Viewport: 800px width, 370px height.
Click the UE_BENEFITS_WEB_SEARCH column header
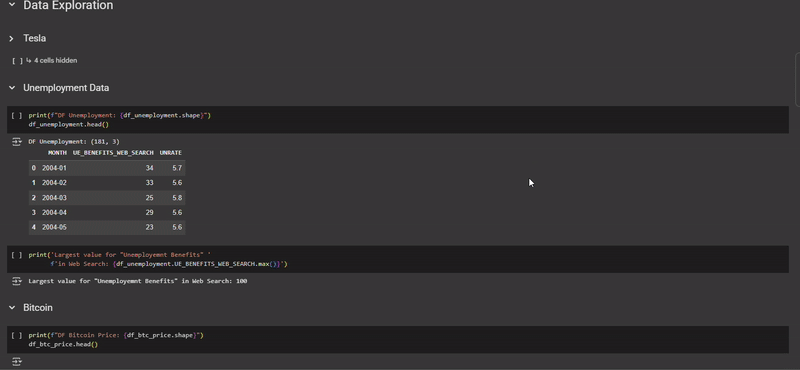point(113,153)
